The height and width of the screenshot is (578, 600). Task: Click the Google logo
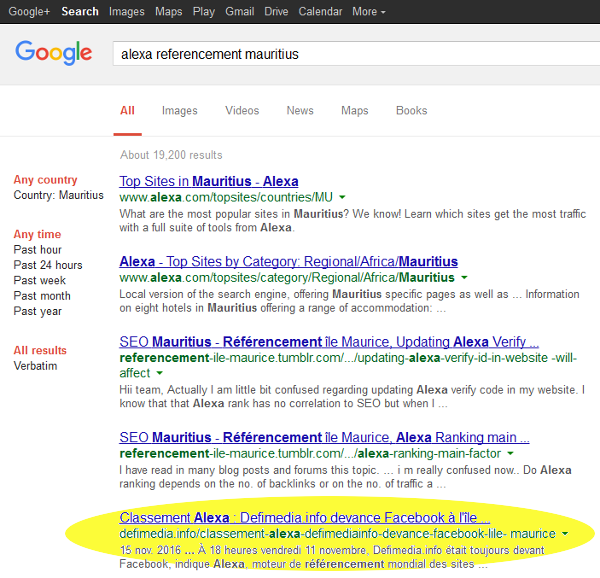pyautogui.click(x=54, y=52)
